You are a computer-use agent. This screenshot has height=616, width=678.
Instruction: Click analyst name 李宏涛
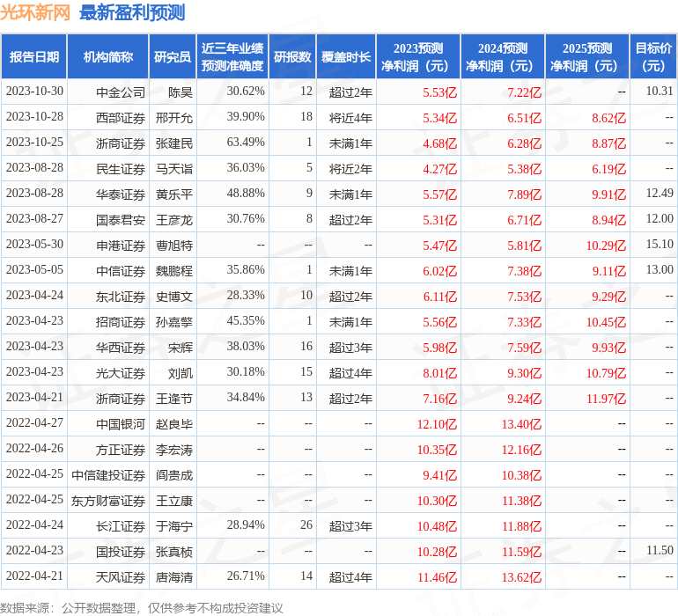tap(174, 449)
